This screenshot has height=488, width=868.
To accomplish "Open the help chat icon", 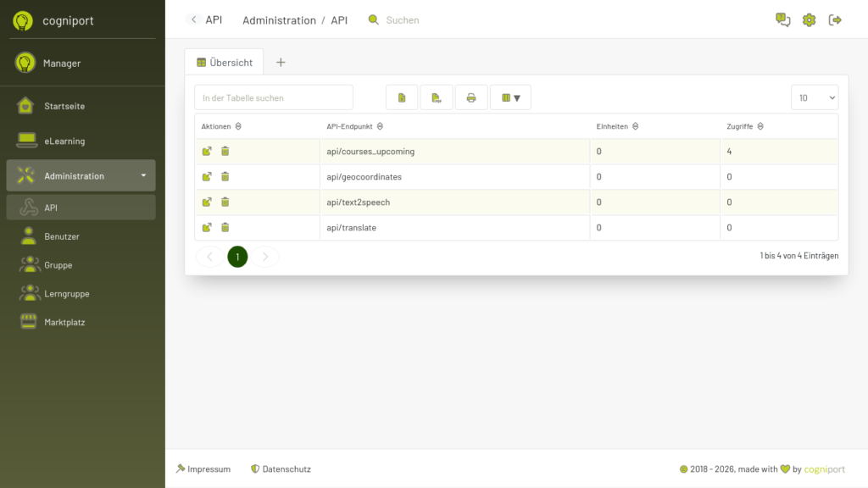I will 782,19.
